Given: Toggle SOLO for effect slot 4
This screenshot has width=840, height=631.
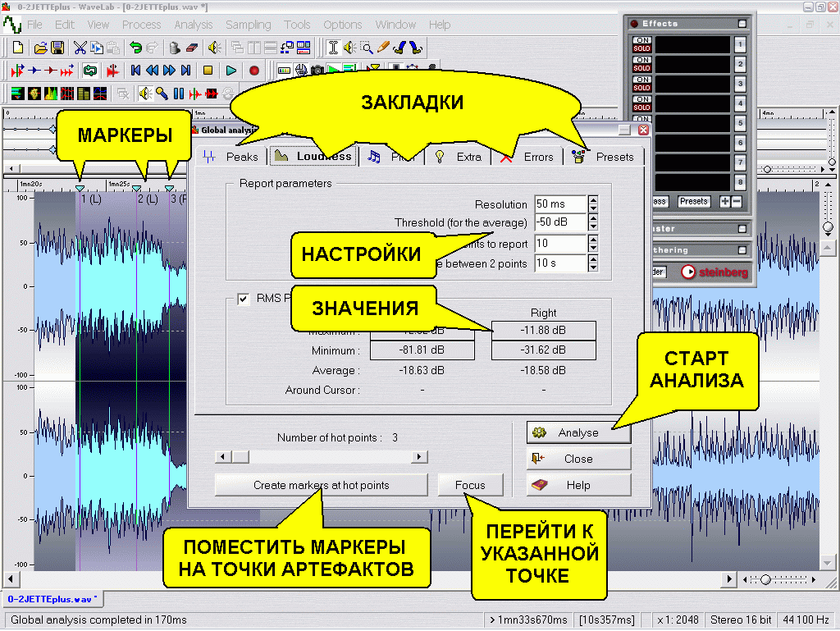Looking at the screenshot, I should [641, 107].
